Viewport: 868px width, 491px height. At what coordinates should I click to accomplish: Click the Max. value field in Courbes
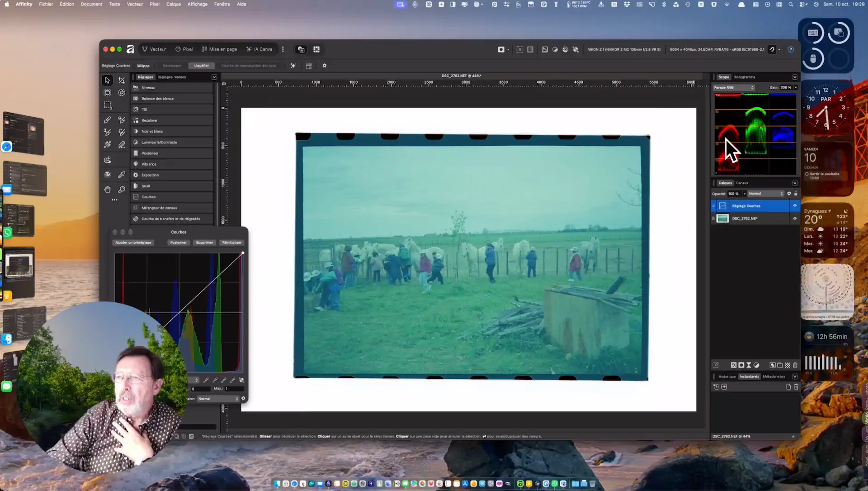(x=234, y=389)
